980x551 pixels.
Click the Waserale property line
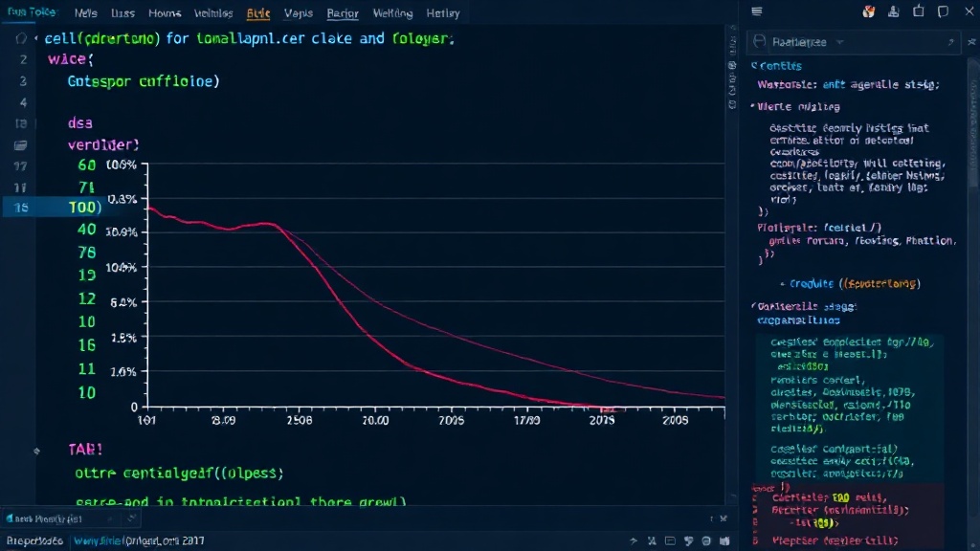pos(848,84)
